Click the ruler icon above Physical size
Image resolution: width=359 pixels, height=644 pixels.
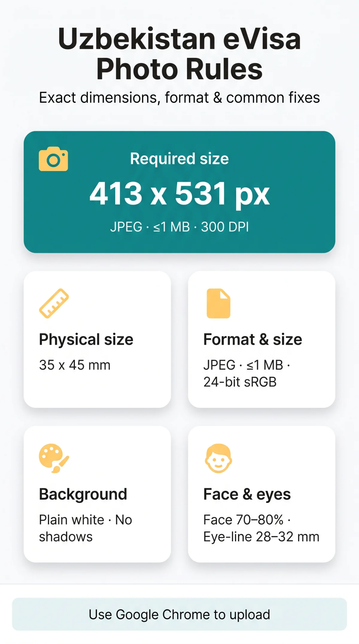[54, 303]
